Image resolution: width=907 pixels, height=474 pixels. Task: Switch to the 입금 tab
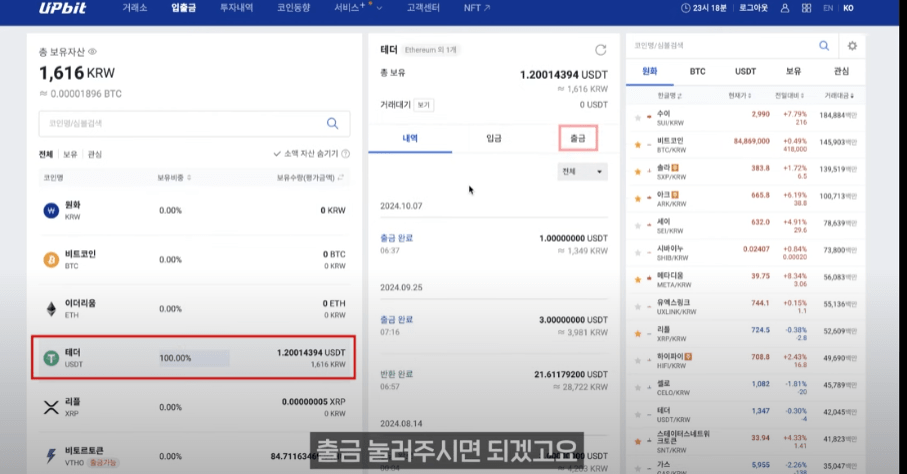pos(494,138)
